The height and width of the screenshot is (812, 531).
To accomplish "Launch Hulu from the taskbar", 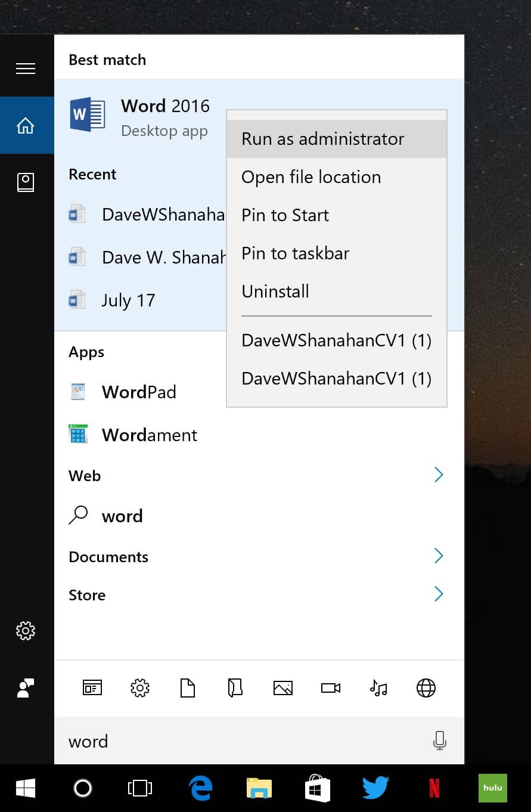I will pyautogui.click(x=493, y=788).
